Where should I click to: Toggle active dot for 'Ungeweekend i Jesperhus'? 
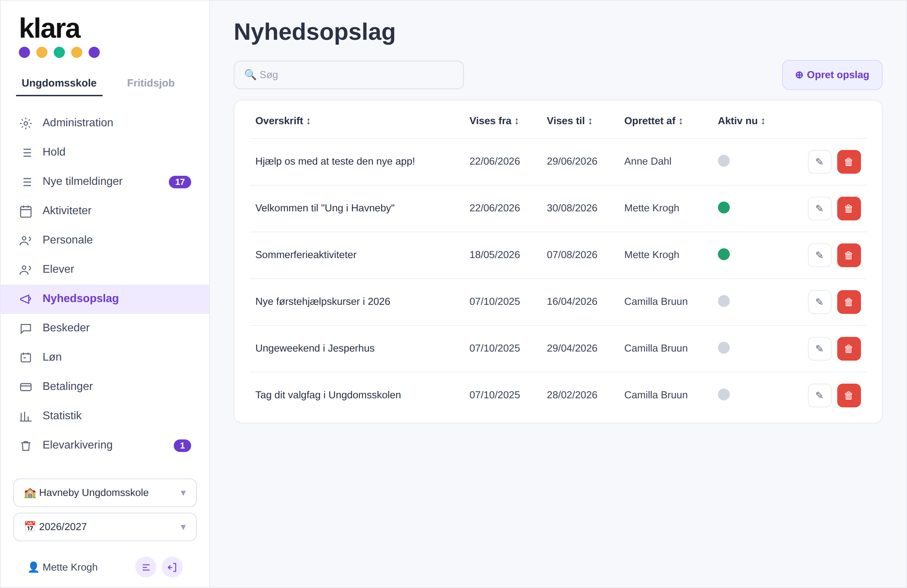click(724, 348)
